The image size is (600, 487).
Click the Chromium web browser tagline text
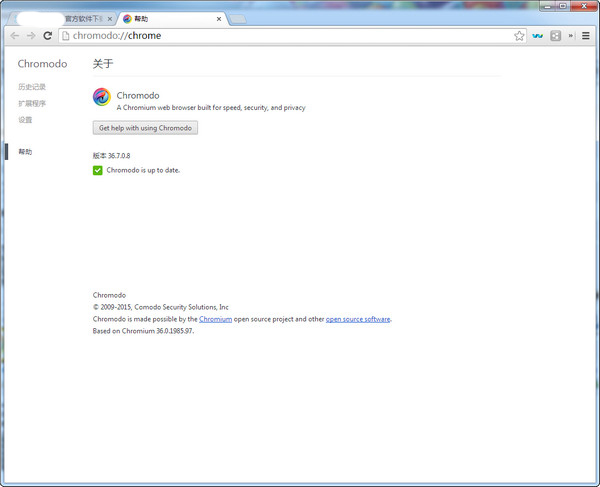[x=211, y=107]
